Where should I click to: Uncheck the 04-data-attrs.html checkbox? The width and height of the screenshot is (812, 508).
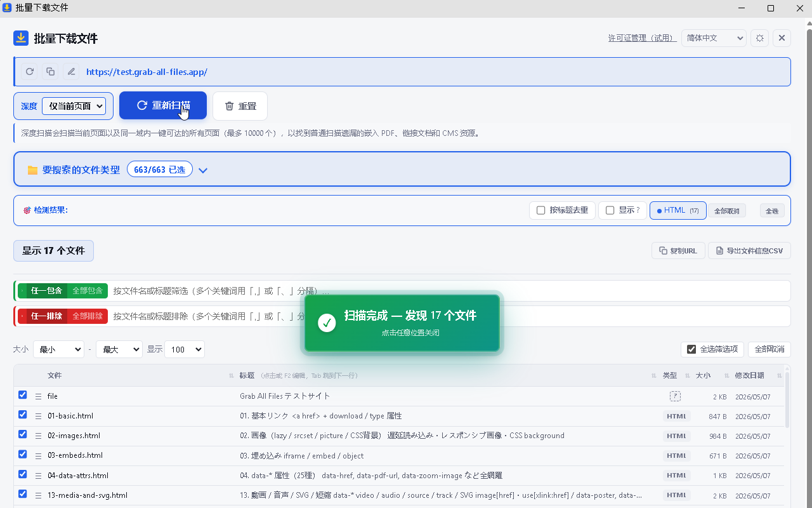(x=23, y=474)
